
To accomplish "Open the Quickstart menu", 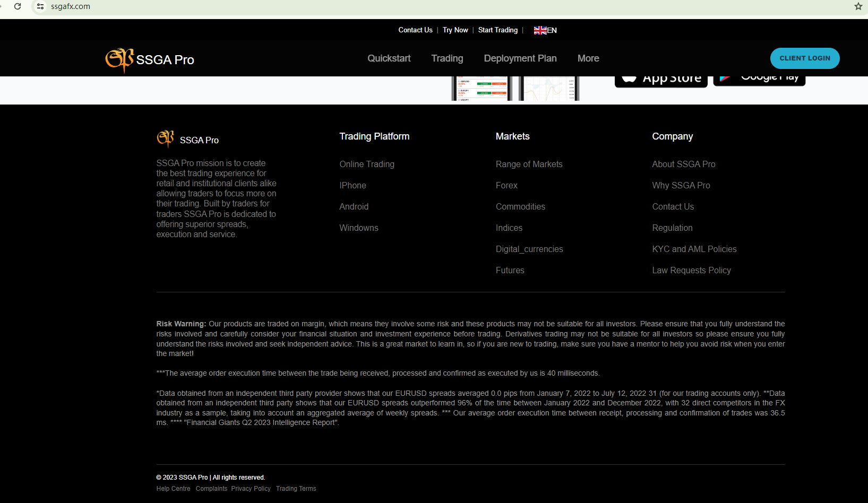I will pos(389,58).
